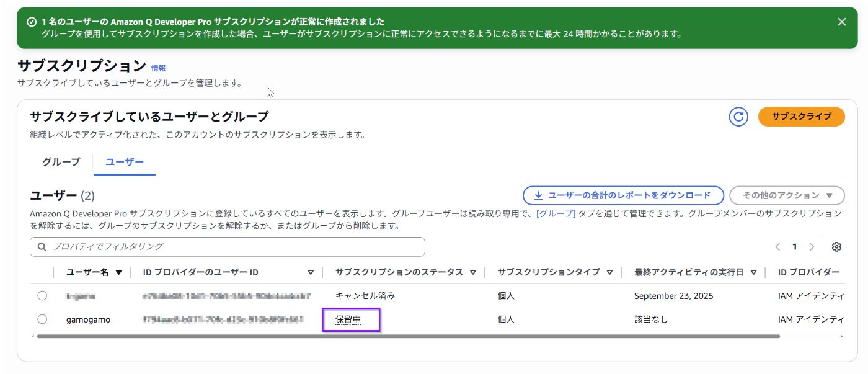Click 個人 type in the キャンセル済み row
The width and height of the screenshot is (868, 374).
pos(506,296)
